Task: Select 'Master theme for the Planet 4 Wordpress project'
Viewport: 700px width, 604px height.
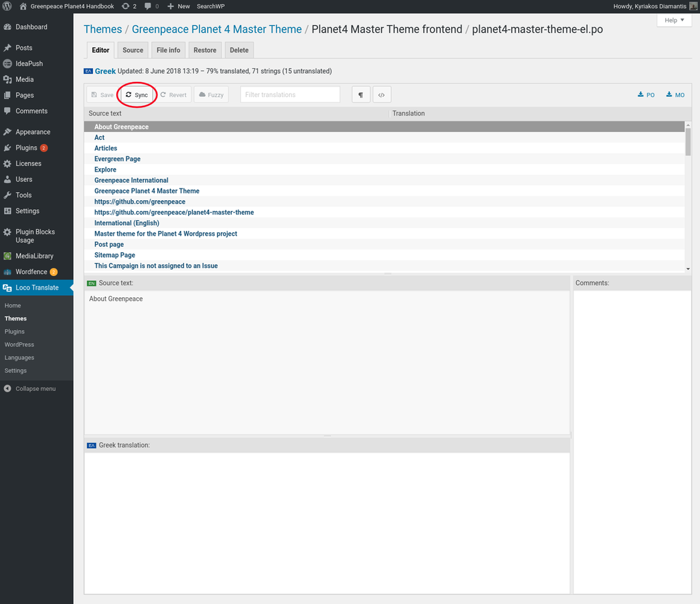Action: click(384, 234)
